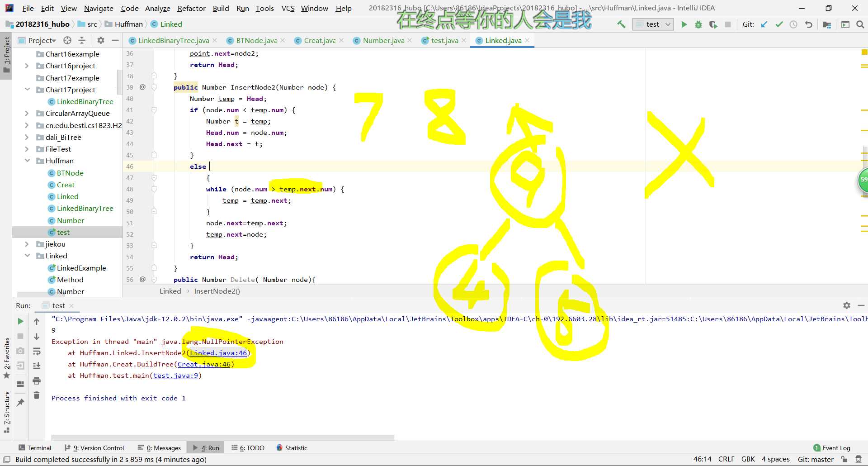The height and width of the screenshot is (466, 868).
Task: Close the test.java tab
Action: tap(464, 40)
